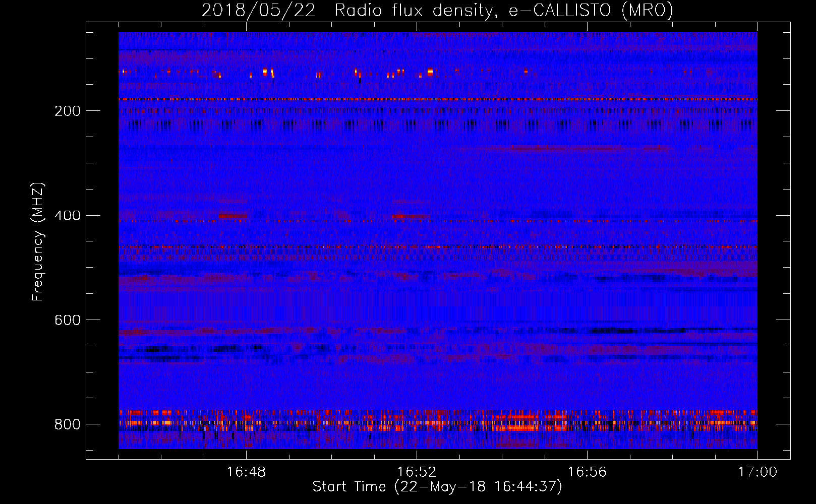Screen dimensions: 816x504
Task: Click the '800' frequency tick label
Action: coord(68,424)
